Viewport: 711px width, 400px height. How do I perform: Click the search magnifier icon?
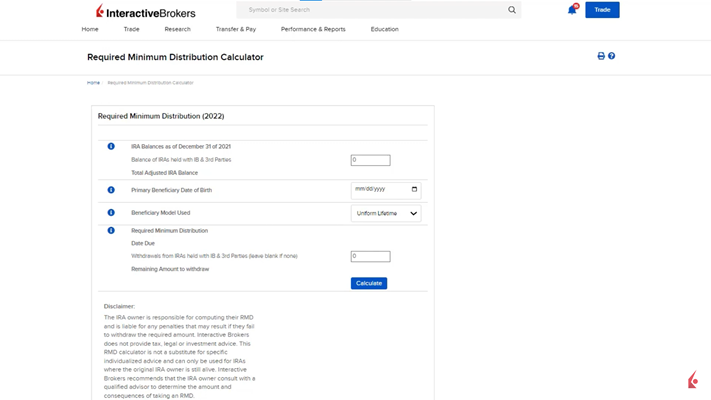pos(512,10)
